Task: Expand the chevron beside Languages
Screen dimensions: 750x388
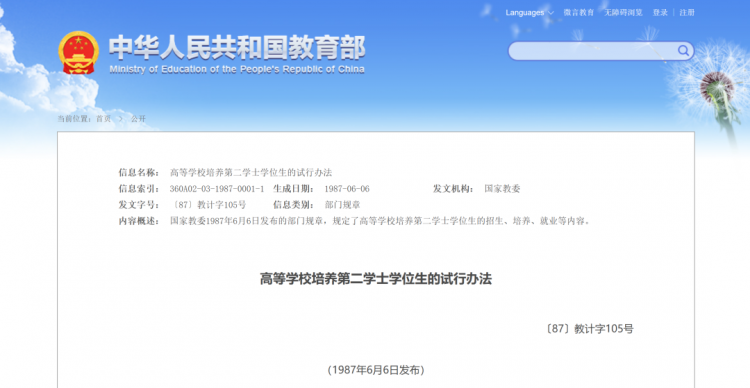Action: (551, 13)
